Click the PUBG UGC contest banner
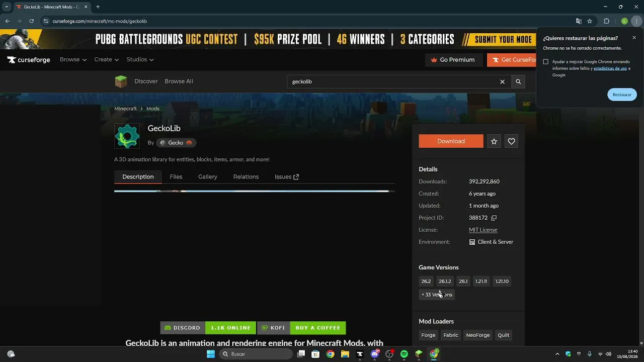The width and height of the screenshot is (644, 362). click(x=268, y=39)
